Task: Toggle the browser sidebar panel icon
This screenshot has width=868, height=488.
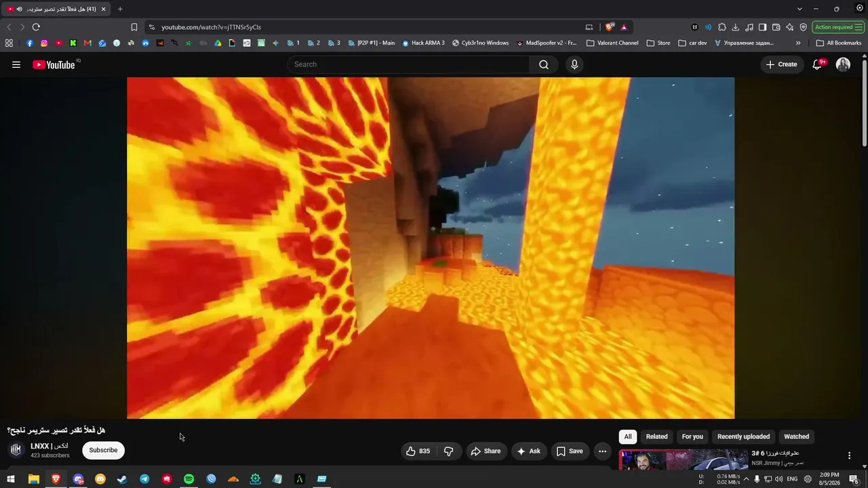Action: (763, 27)
